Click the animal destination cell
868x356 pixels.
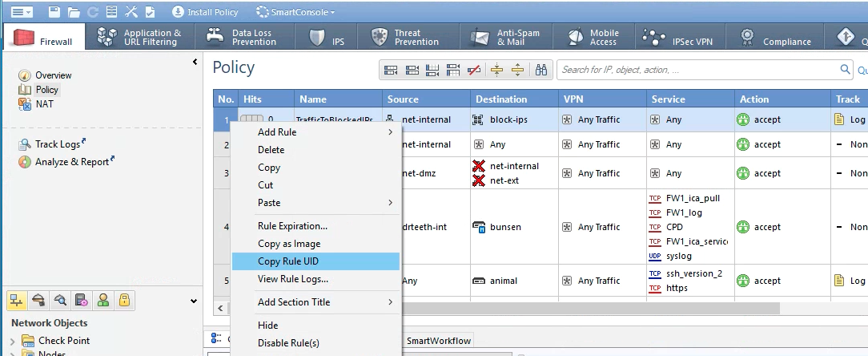514,281
